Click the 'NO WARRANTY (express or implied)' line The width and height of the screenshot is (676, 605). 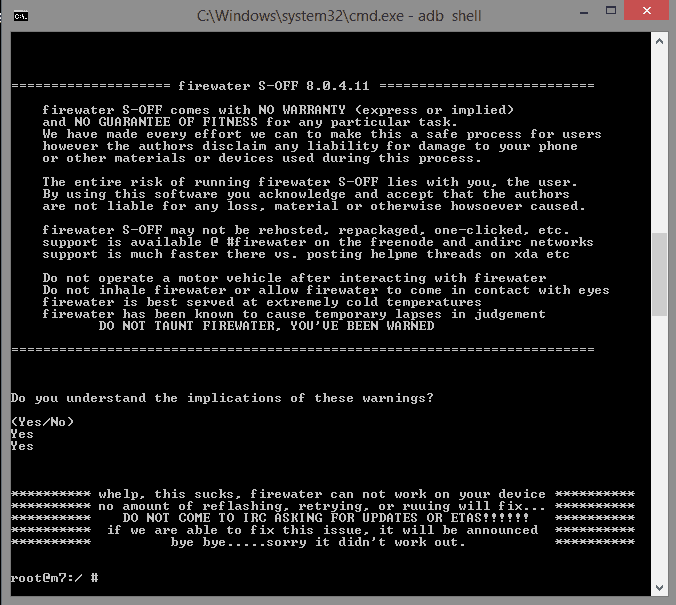click(x=278, y=110)
